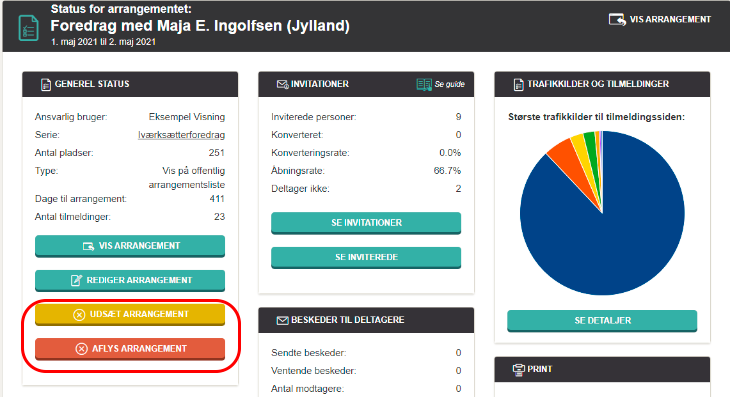Open the Se guide book icon

pos(424,84)
